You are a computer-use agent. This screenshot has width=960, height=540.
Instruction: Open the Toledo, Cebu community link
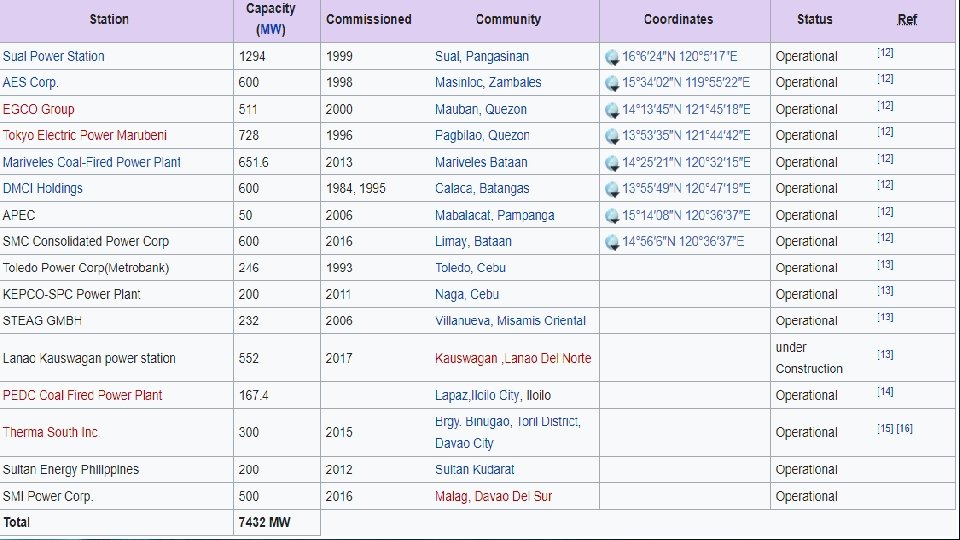pyautogui.click(x=470, y=268)
